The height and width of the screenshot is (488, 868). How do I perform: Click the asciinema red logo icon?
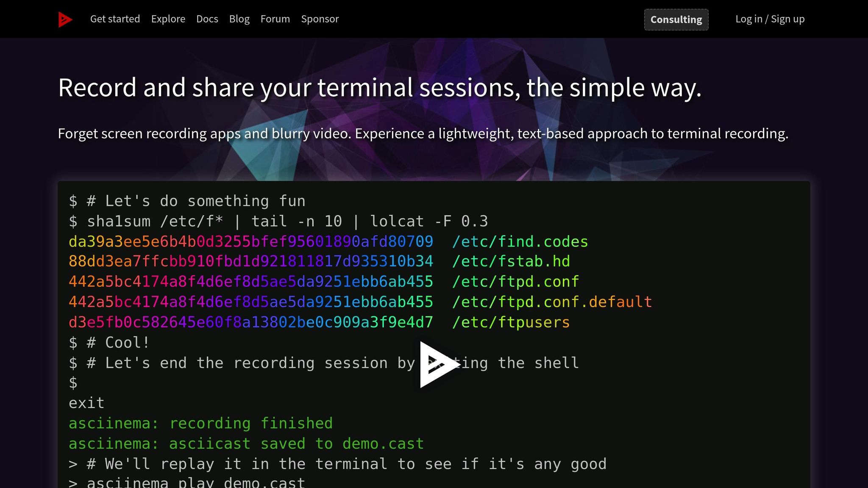(65, 19)
